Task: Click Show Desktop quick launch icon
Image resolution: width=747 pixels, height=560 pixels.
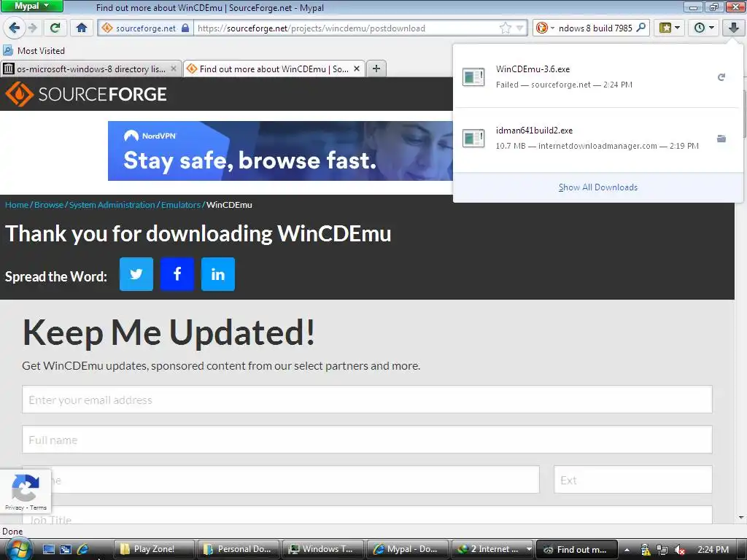Action: point(49,549)
